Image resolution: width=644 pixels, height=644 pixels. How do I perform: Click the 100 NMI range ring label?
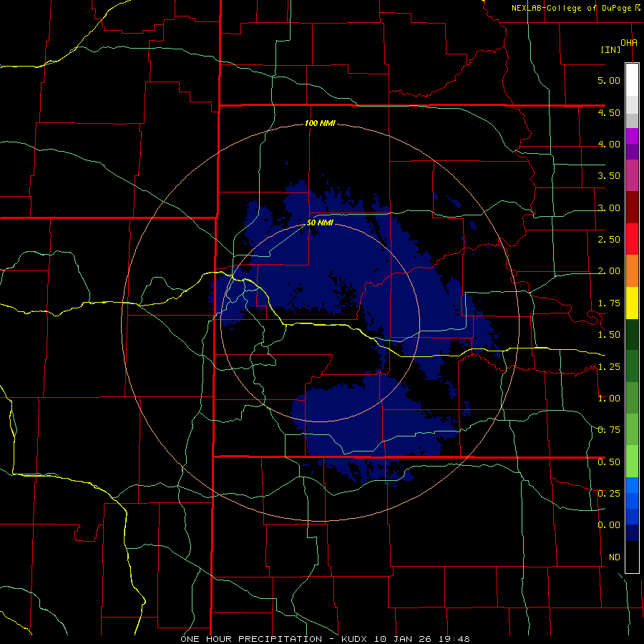320,123
